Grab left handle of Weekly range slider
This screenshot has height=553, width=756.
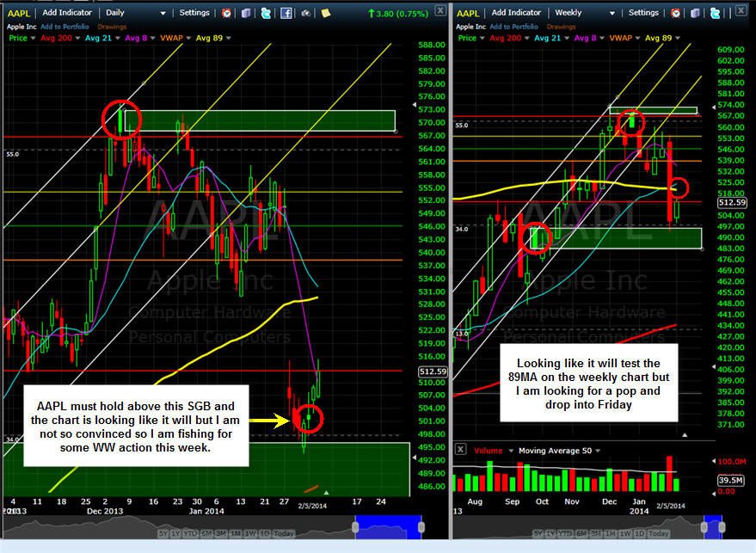[x=704, y=527]
